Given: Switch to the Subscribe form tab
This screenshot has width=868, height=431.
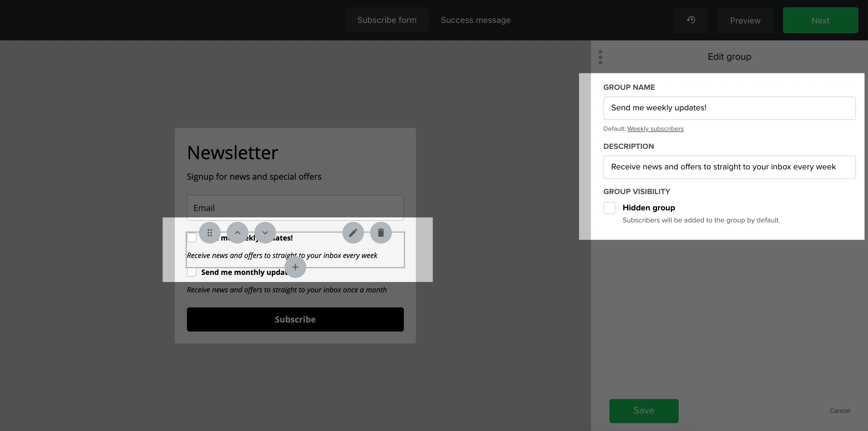Looking at the screenshot, I should click(386, 20).
